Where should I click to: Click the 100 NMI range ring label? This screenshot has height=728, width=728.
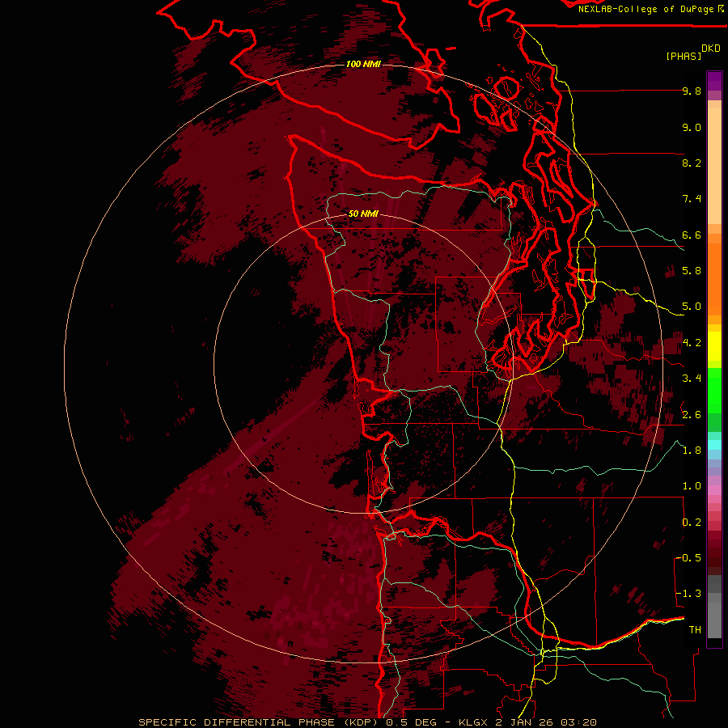pos(363,64)
